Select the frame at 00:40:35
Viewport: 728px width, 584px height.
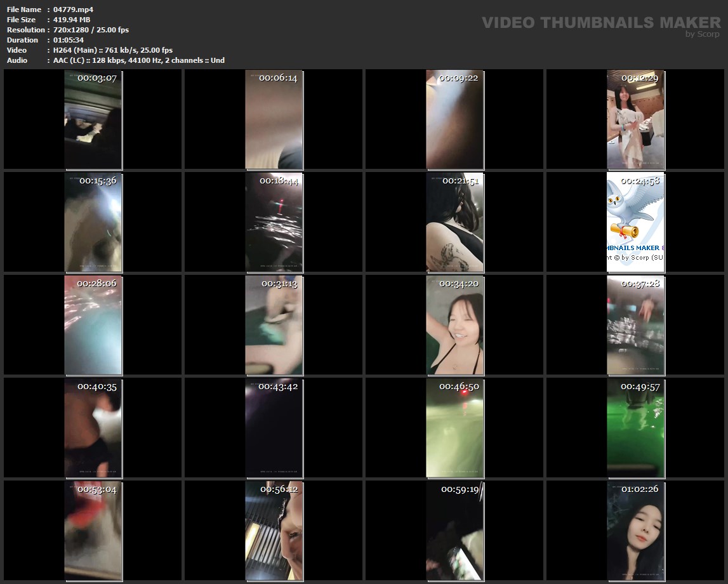93,428
